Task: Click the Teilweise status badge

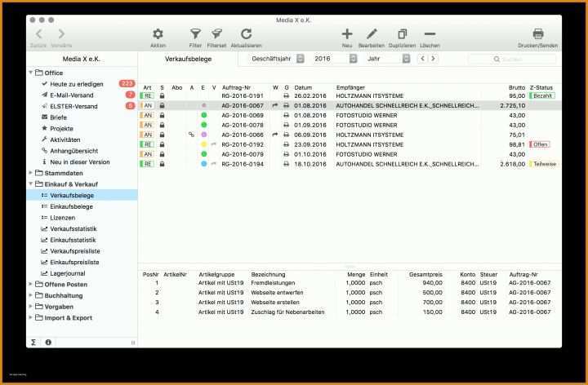Action: click(x=543, y=164)
